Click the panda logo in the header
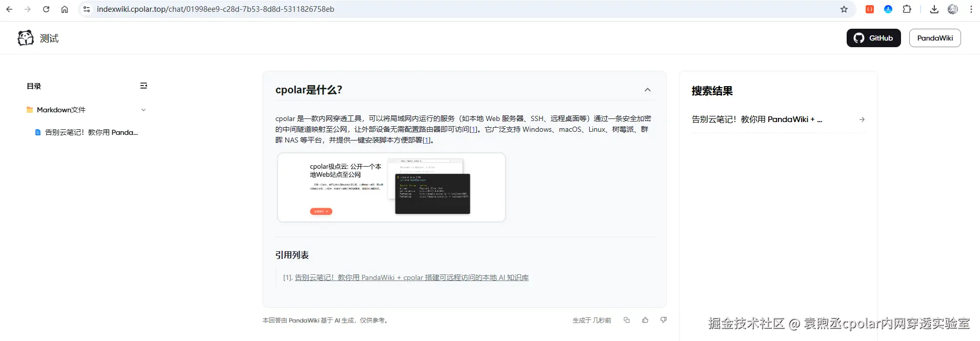 click(x=26, y=38)
